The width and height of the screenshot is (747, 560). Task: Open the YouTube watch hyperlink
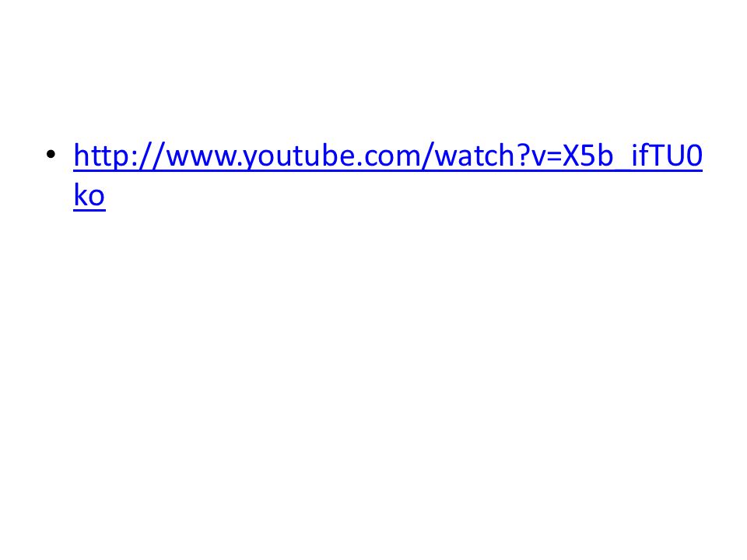pos(388,156)
